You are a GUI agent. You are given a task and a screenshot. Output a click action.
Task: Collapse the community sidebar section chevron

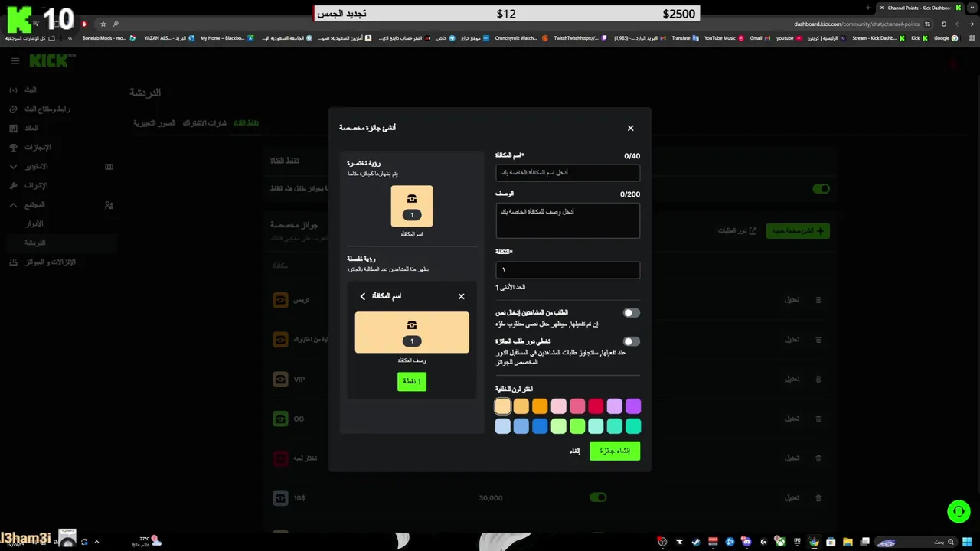(x=13, y=205)
